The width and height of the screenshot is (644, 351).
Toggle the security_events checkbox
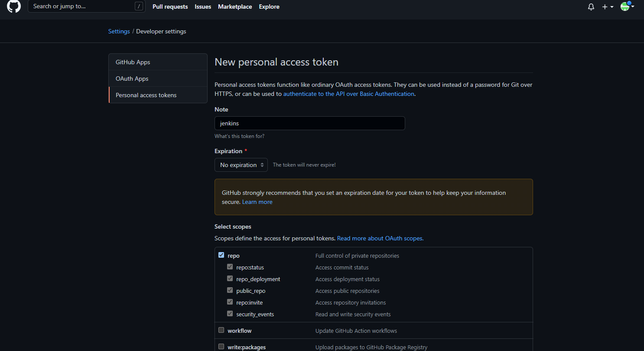coord(230,314)
